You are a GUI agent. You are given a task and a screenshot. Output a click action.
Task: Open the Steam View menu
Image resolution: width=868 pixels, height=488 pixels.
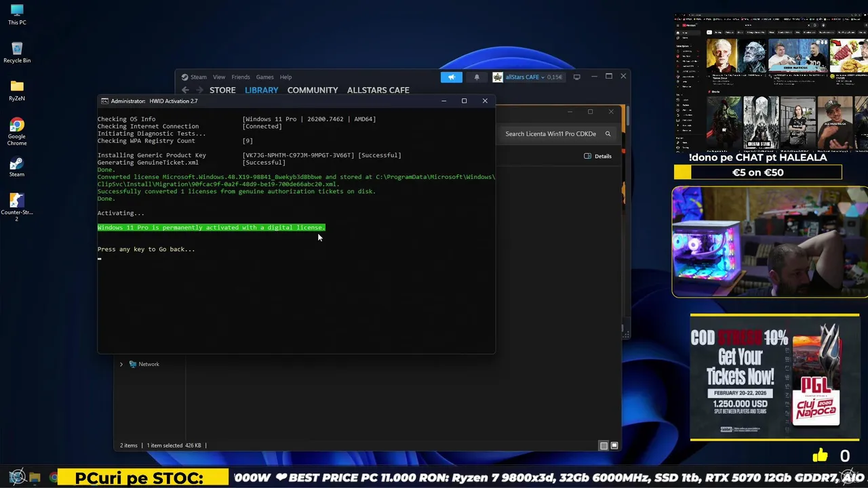pyautogui.click(x=219, y=77)
